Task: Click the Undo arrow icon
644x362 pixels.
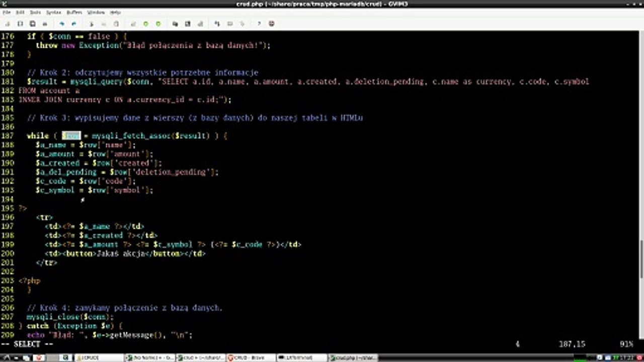Action: (x=61, y=24)
